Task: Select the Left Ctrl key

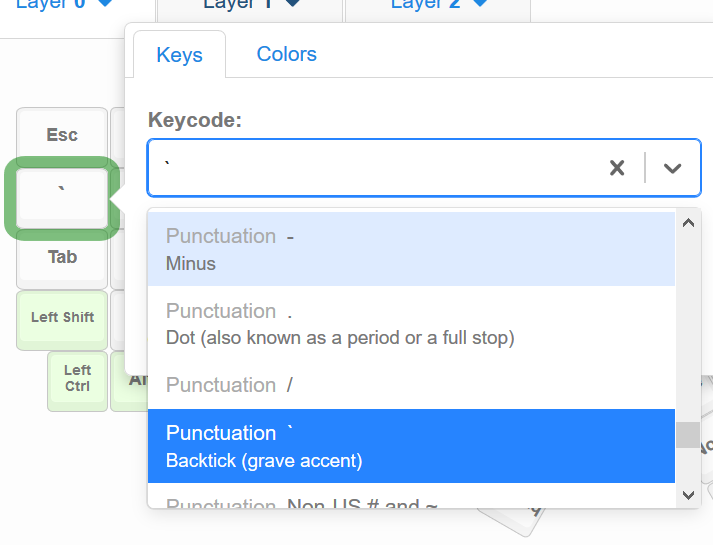Action: [x=77, y=378]
